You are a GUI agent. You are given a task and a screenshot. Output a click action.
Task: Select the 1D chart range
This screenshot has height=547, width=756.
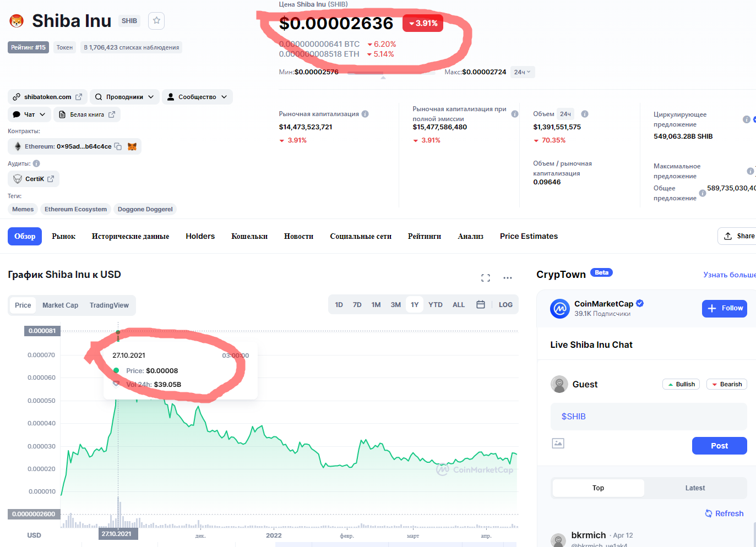tap(339, 305)
